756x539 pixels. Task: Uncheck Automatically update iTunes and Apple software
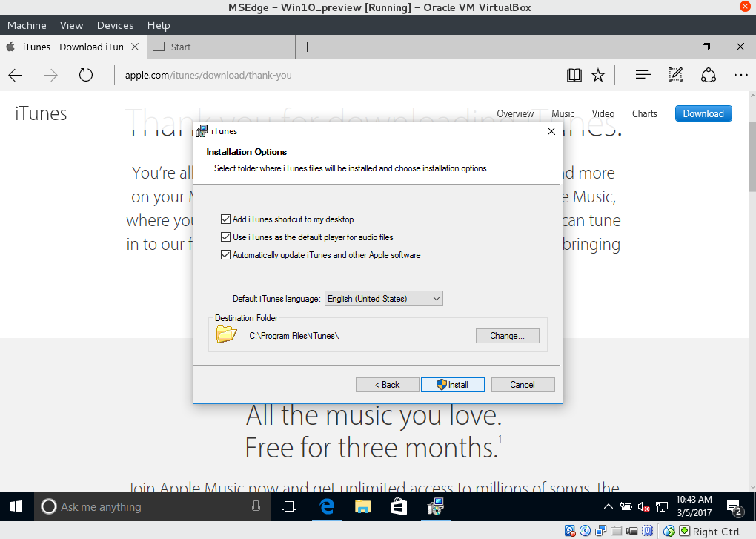click(225, 255)
